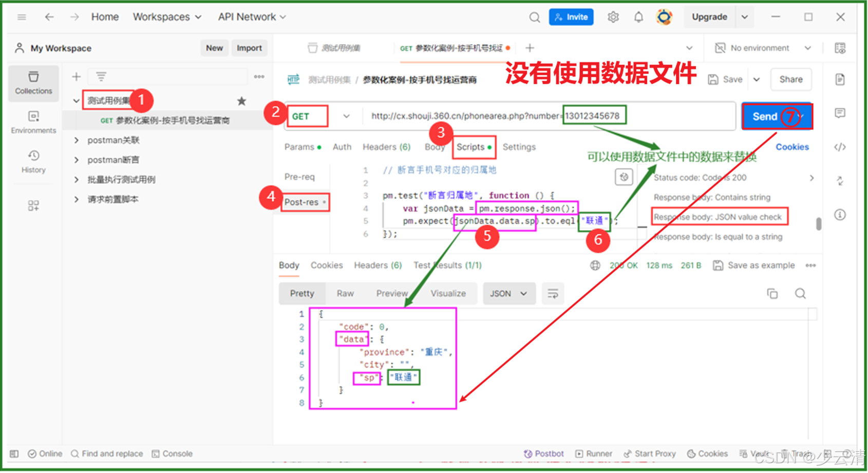The height and width of the screenshot is (473, 868).
Task: Open the No environment dropdown
Action: pyautogui.click(x=763, y=48)
